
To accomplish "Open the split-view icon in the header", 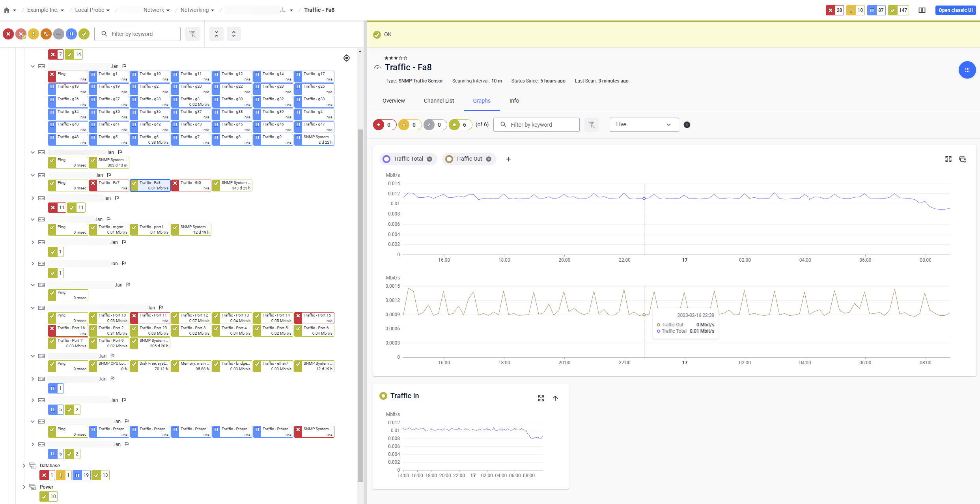I will coord(922,10).
